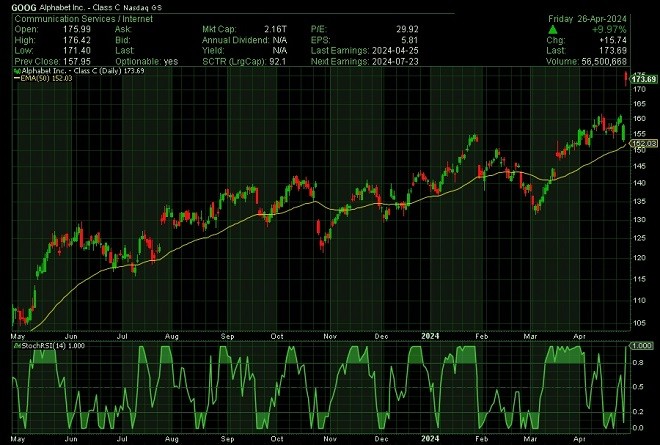The height and width of the screenshot is (445, 660).
Task: Click the Prev Close value 157.95
Action: [77, 61]
